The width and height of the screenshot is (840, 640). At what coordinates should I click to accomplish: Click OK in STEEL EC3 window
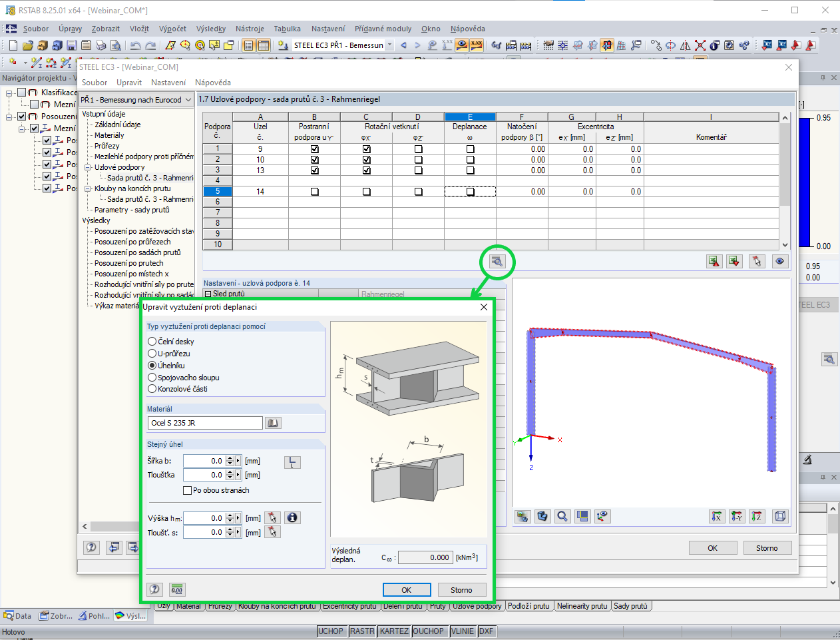pyautogui.click(x=713, y=548)
